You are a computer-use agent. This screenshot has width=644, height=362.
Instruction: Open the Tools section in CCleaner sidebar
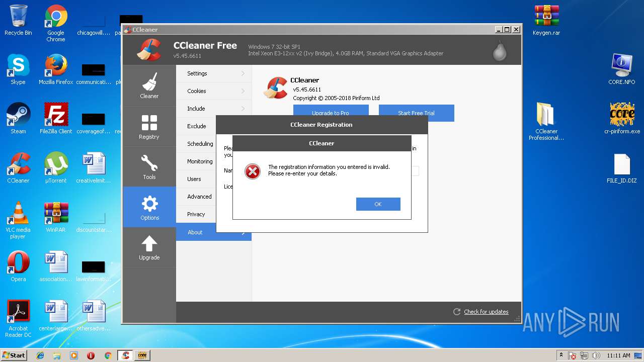(x=149, y=166)
